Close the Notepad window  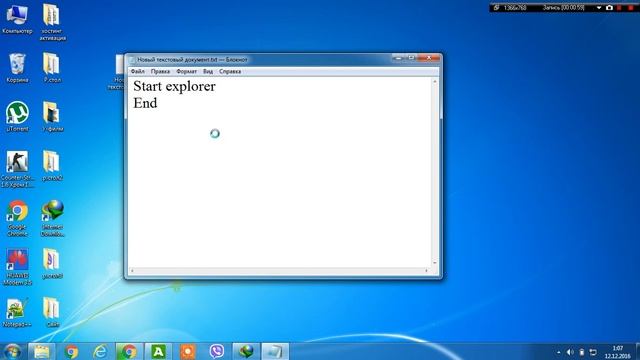coord(429,58)
